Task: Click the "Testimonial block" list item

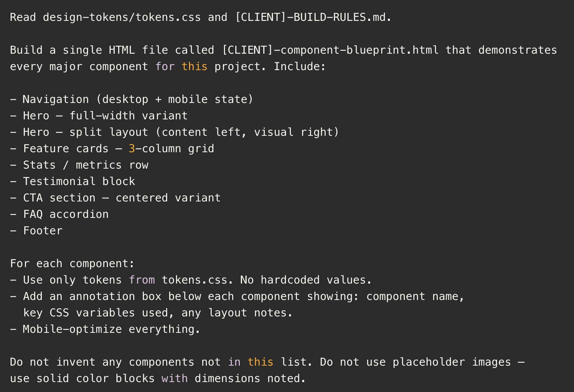Action: (79, 181)
